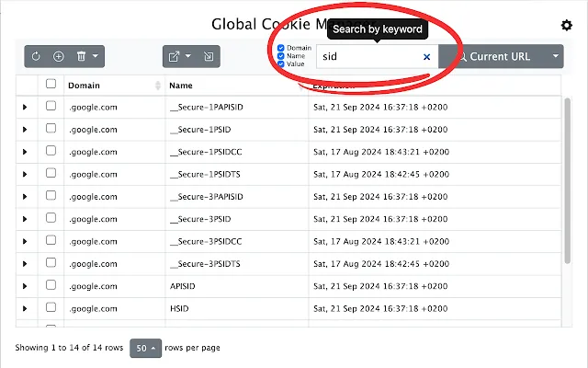Image resolution: width=588 pixels, height=368 pixels.
Task: Open the export options dropdown arrow
Action: point(188,56)
